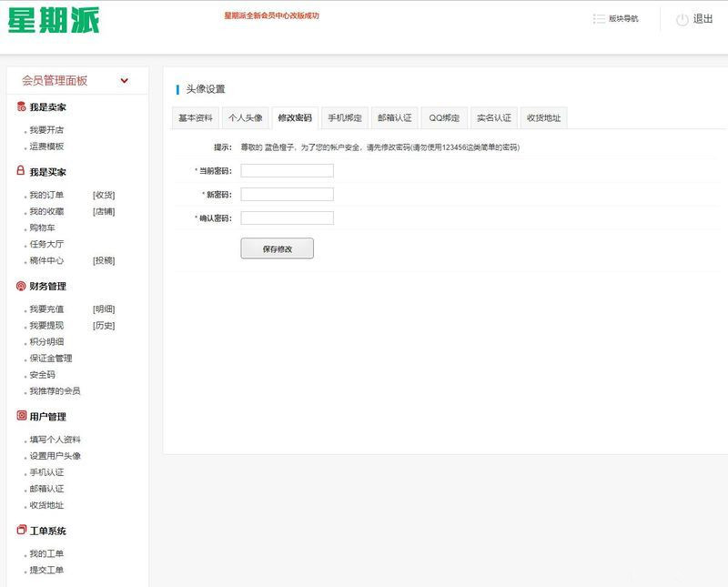Image resolution: width=728 pixels, height=587 pixels.
Task: Click the lock icon beside 我是买家
Action: pos(19,172)
